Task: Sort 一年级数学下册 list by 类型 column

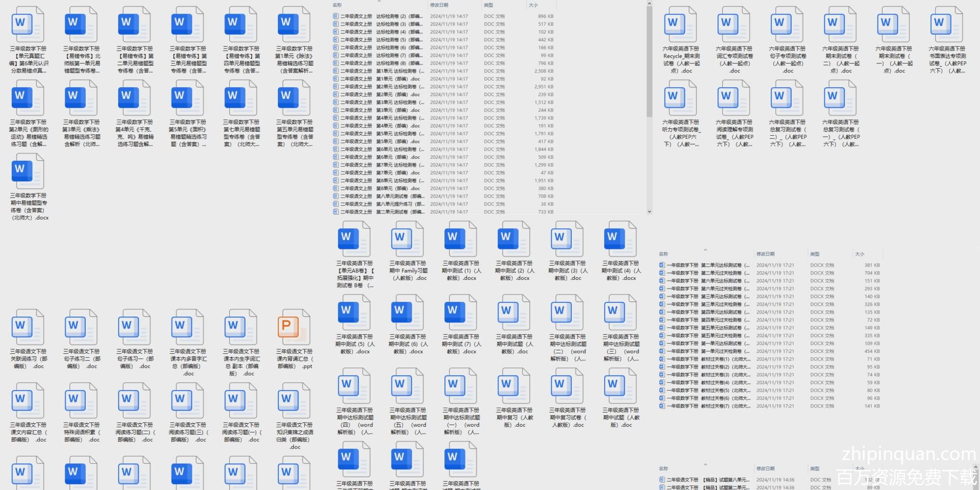Action: tap(815, 254)
